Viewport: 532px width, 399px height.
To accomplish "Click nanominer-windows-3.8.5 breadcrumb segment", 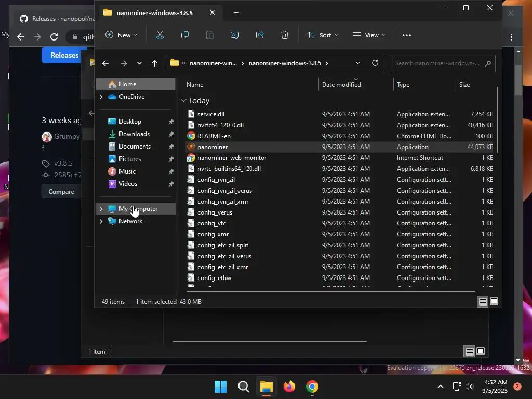I will 285,63.
